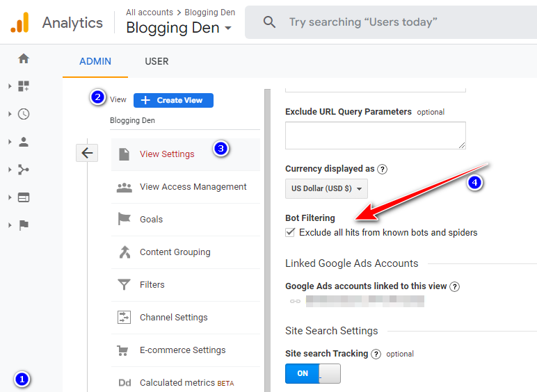Open the Blogging Den account dropdown

click(179, 28)
